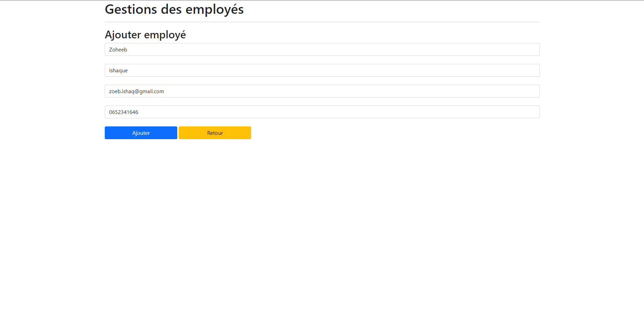644x315 pixels.
Task: Click the "Retour" label on the yellow button
Action: tap(215, 133)
